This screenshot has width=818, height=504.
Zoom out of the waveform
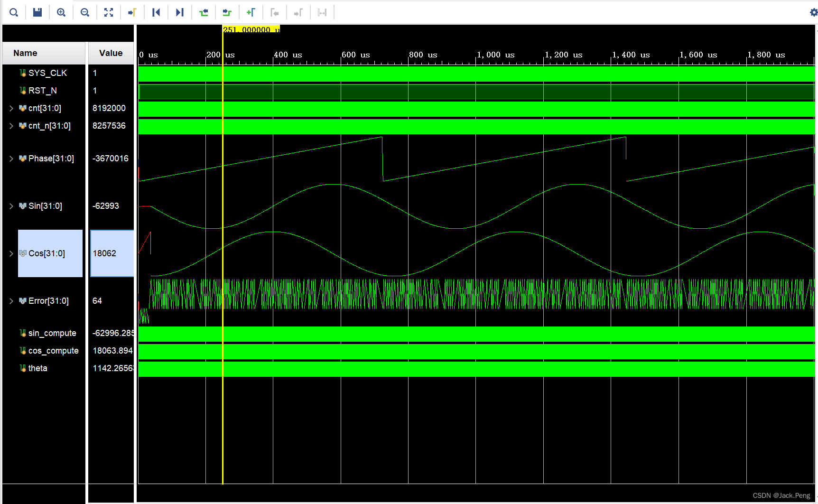pos(85,12)
